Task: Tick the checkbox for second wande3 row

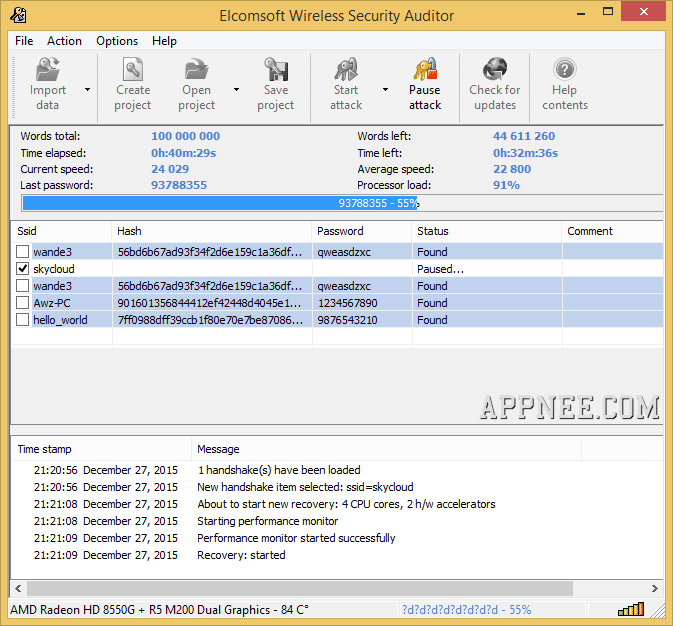Action: point(22,286)
